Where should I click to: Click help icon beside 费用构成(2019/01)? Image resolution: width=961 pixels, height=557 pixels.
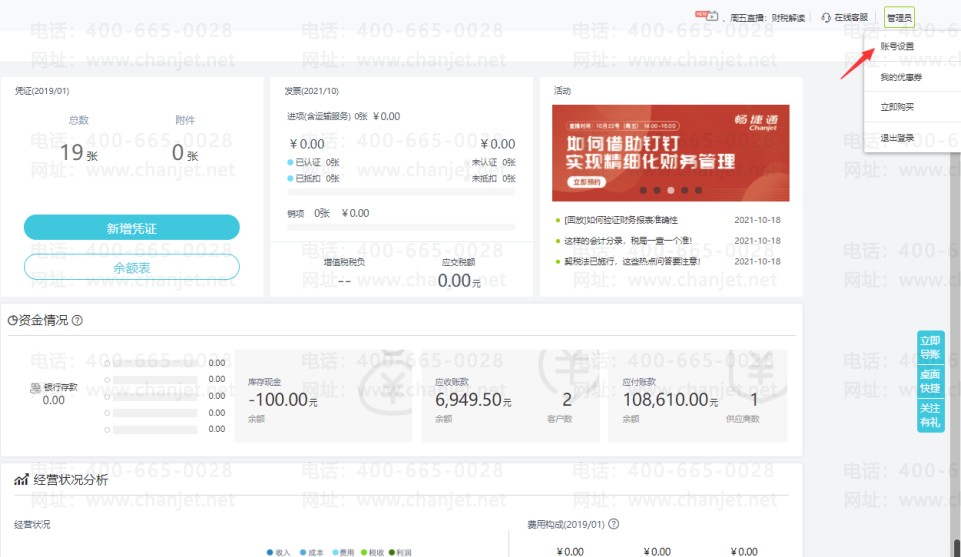point(613,524)
